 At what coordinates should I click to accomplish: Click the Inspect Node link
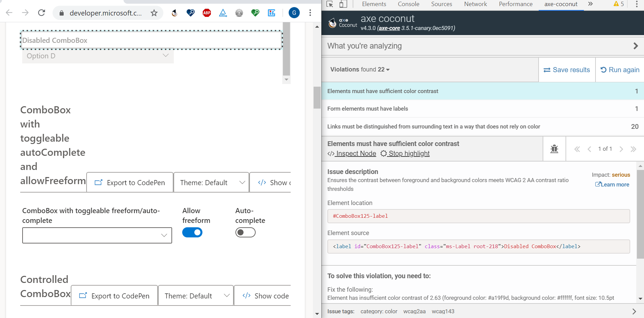(x=352, y=153)
